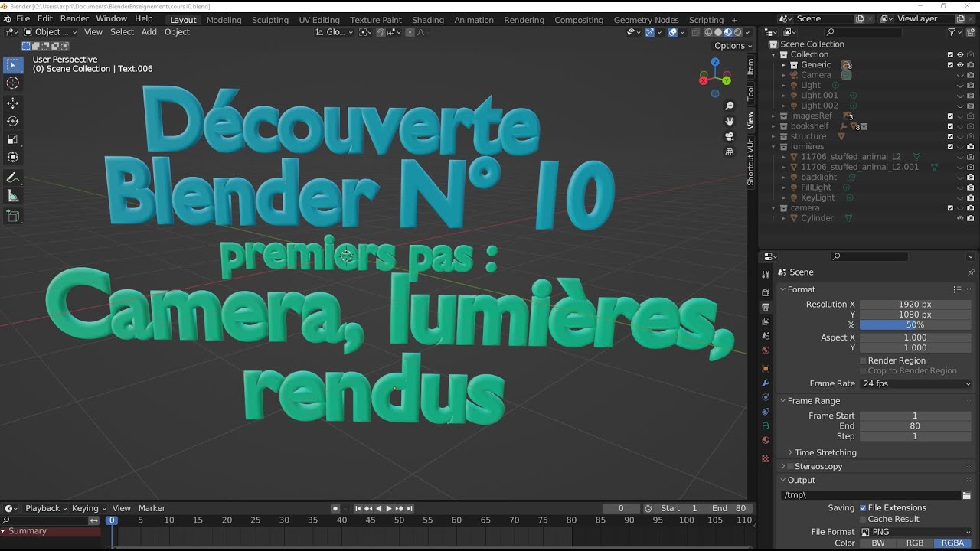Open the Frame Rate 24 fps dropdown
This screenshot has height=551, width=980.
tap(916, 383)
